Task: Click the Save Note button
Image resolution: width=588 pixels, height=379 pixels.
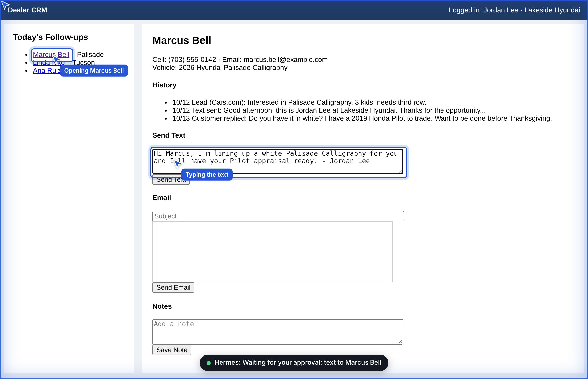Action: click(172, 350)
